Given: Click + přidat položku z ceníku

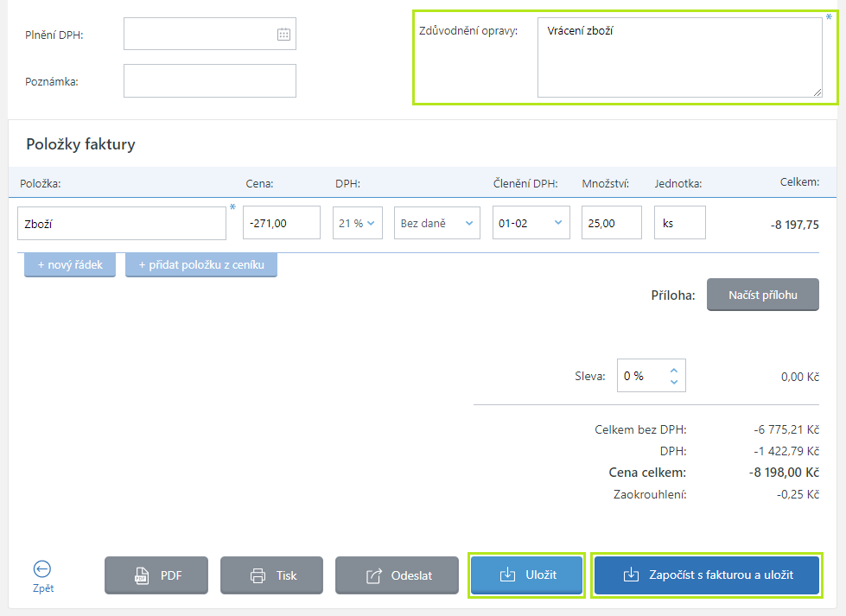Looking at the screenshot, I should pyautogui.click(x=201, y=265).
